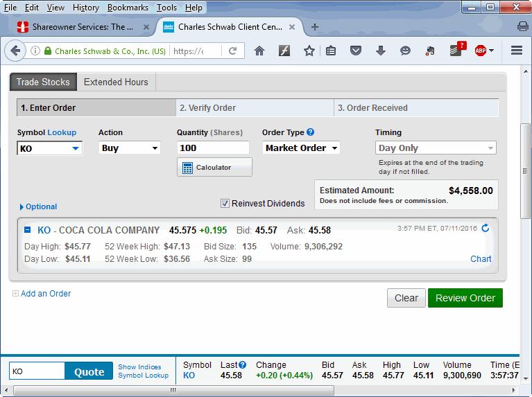Select the Trade Stocks tab

[43, 82]
